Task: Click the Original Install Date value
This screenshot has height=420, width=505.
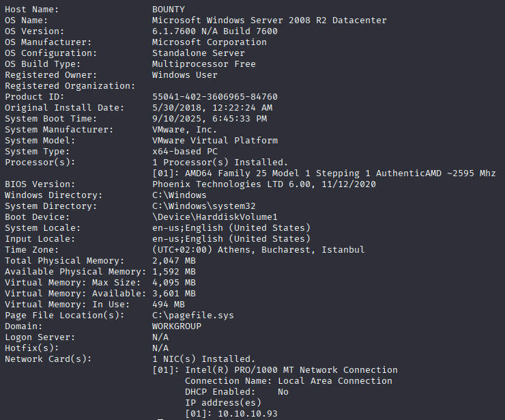Action: [x=212, y=108]
